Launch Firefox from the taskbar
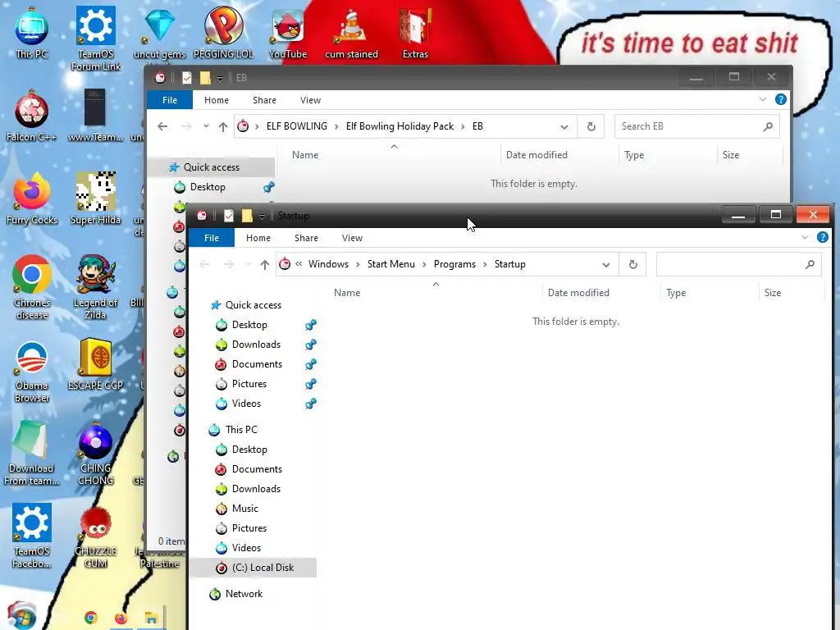 (121, 618)
